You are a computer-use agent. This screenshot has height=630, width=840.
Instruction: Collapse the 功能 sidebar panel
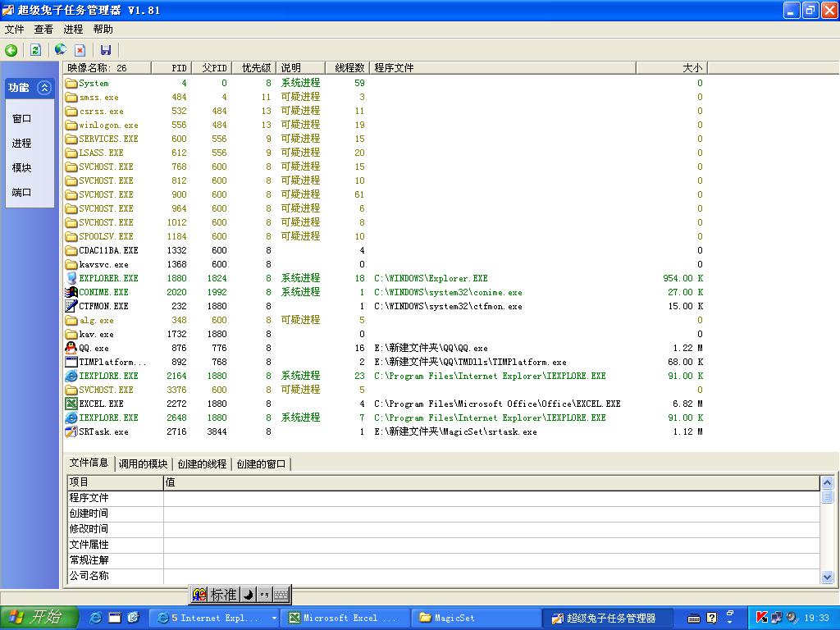[44, 88]
